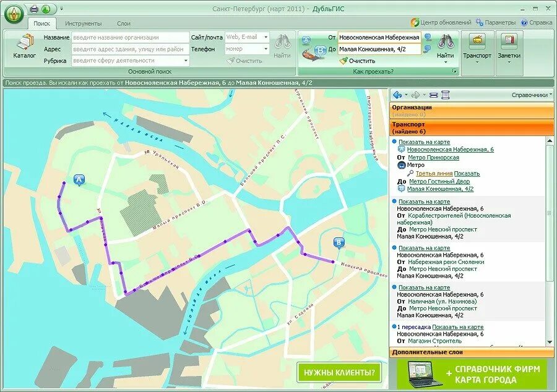Open dropdown arrow under route Найти

[x=446, y=62]
